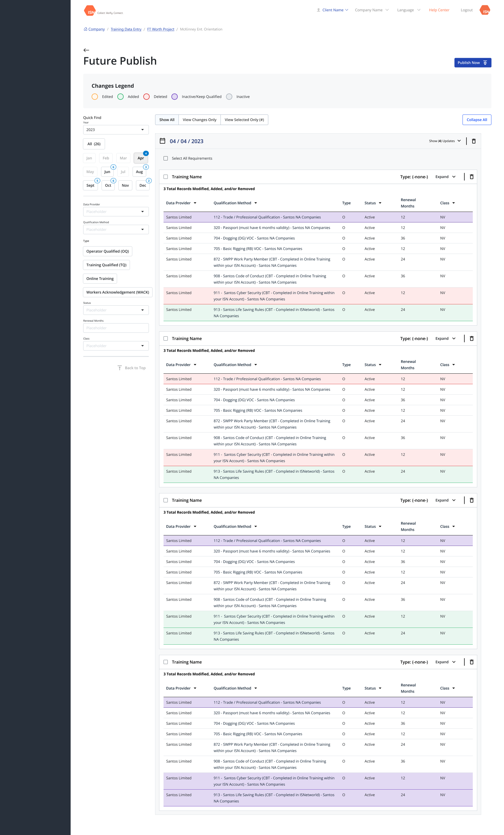The width and height of the screenshot is (504, 835).
Task: Open the Company Name menu
Action: 371,10
